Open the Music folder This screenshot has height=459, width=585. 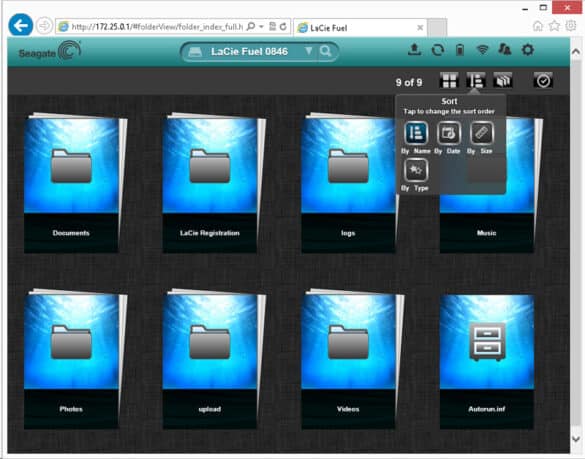point(487,224)
